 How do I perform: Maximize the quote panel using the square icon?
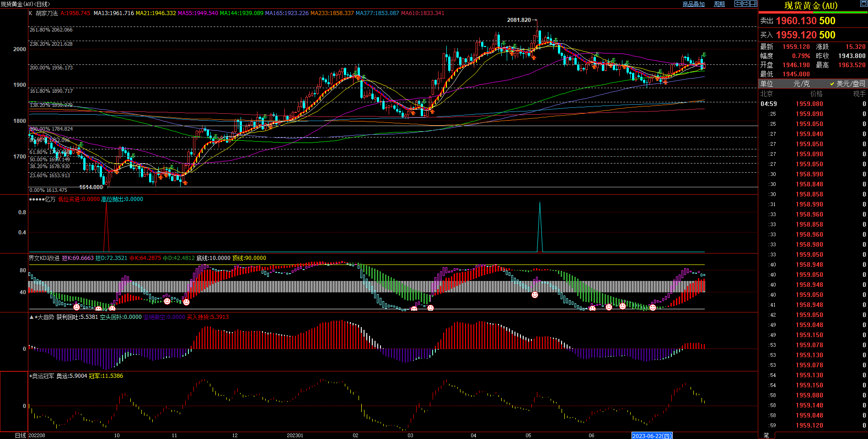pyautogui.click(x=863, y=4)
